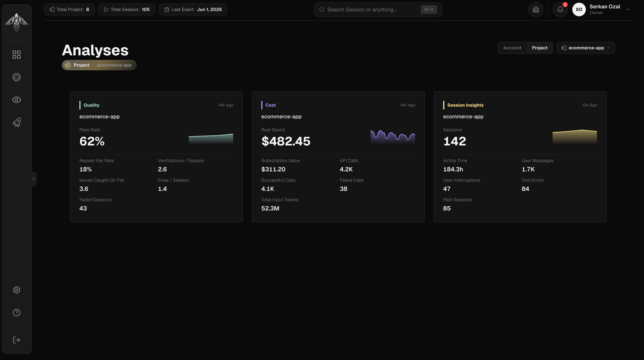Click the Tool Errors 84 value
Viewport: 644px width, 360px height.
pyautogui.click(x=525, y=189)
